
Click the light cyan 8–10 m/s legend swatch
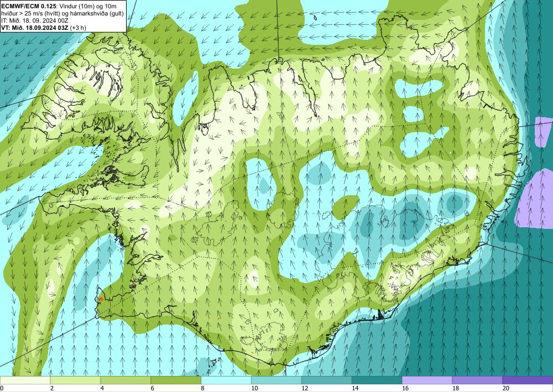(x=226, y=380)
